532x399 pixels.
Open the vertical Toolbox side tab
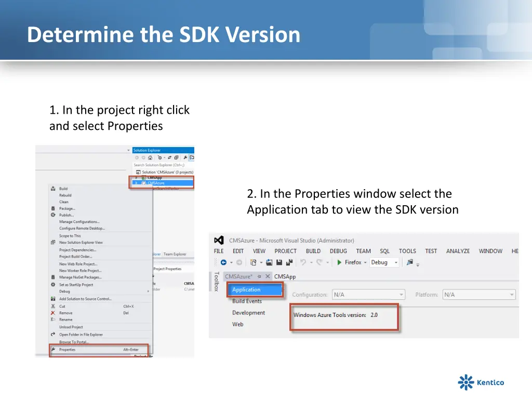(x=217, y=282)
